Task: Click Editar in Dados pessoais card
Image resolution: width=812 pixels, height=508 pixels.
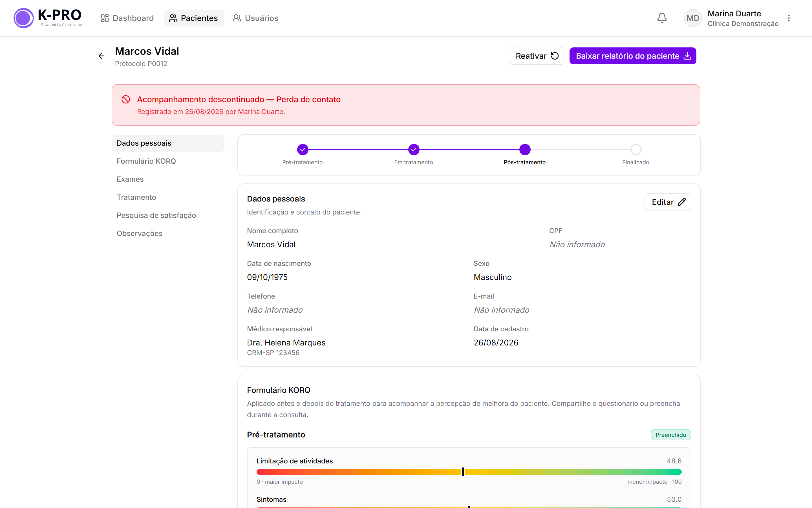Action: (668, 202)
